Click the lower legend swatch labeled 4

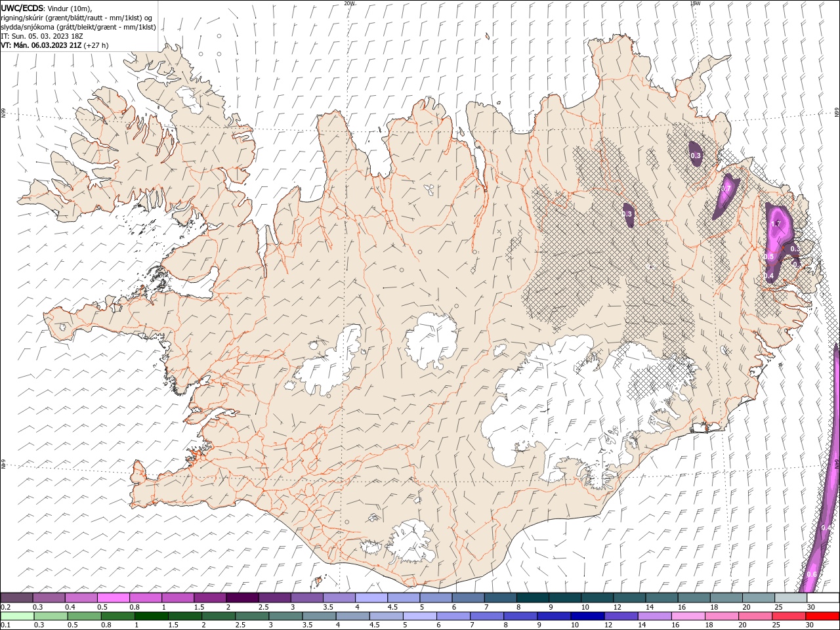coord(353,616)
